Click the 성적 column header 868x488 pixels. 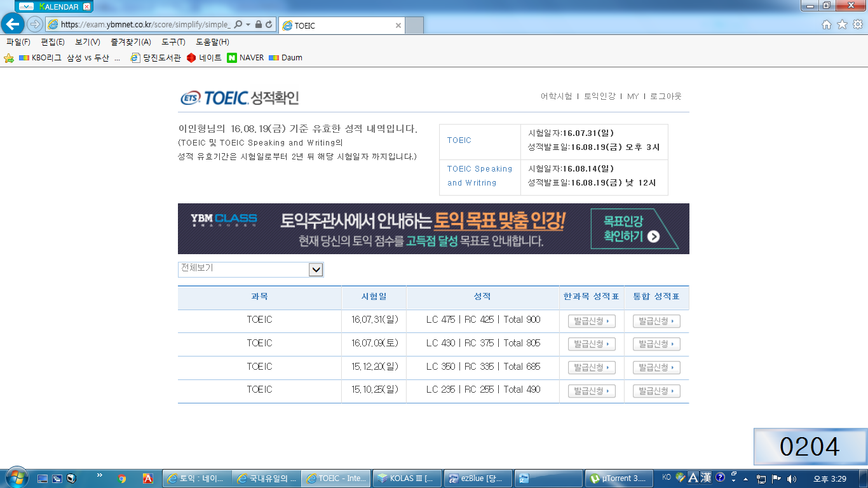coord(483,297)
